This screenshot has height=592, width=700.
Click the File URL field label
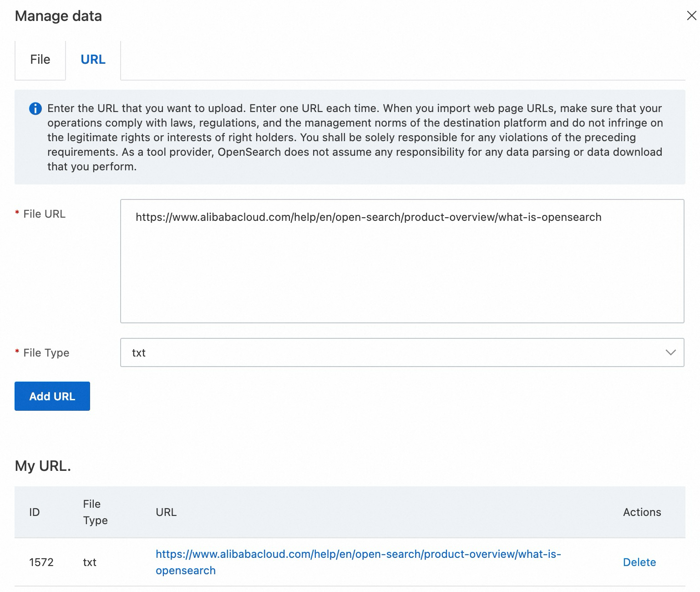point(44,214)
